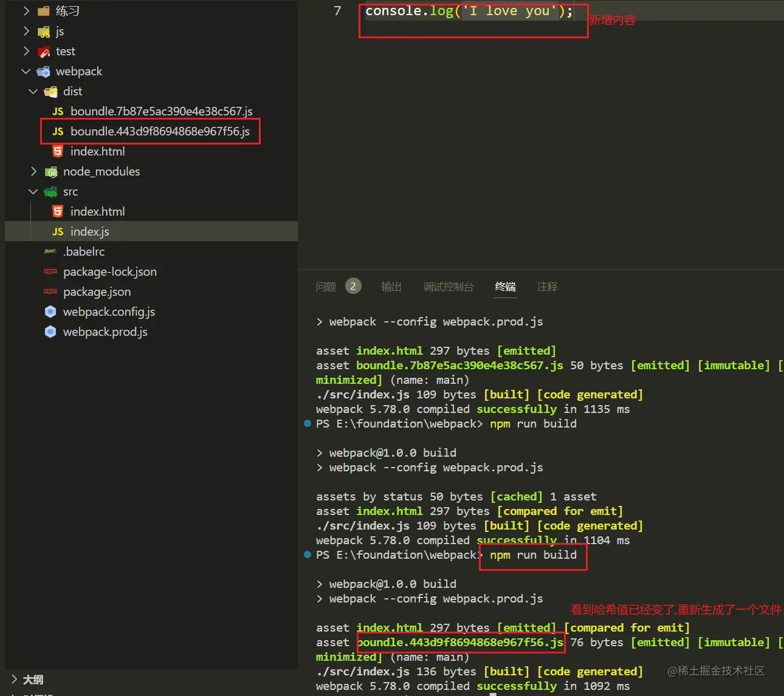This screenshot has height=696, width=784.
Task: Click the webpack.config.js file icon
Action: pyautogui.click(x=50, y=312)
